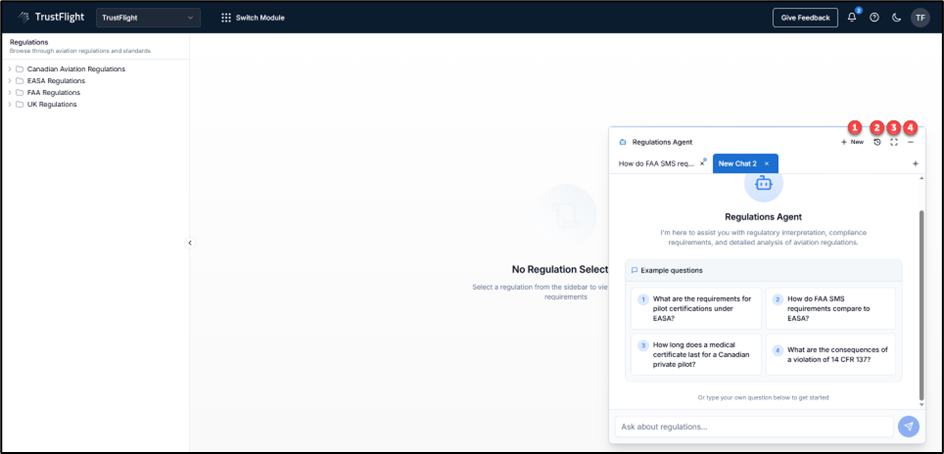Open the TrustFlight organization dropdown

point(148,17)
